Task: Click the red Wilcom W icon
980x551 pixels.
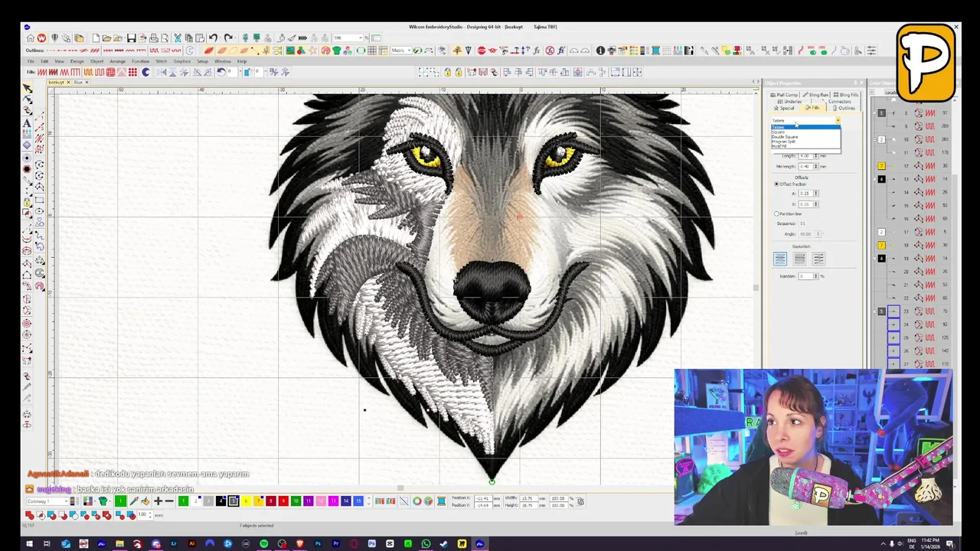Action: [41, 38]
